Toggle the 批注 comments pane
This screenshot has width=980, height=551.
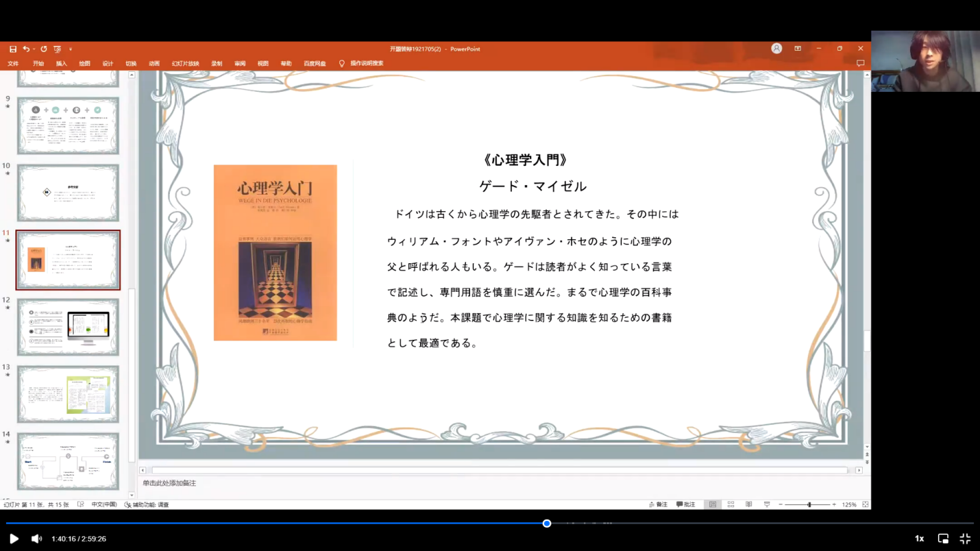click(686, 504)
